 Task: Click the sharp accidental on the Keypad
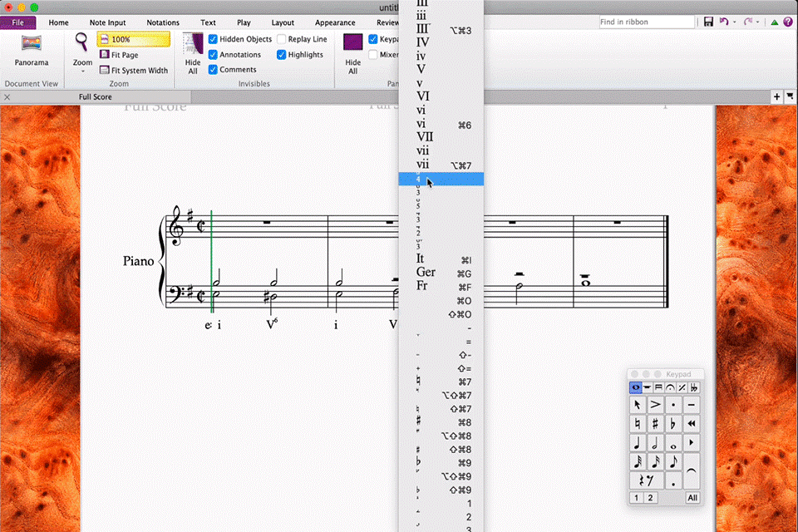click(x=655, y=423)
